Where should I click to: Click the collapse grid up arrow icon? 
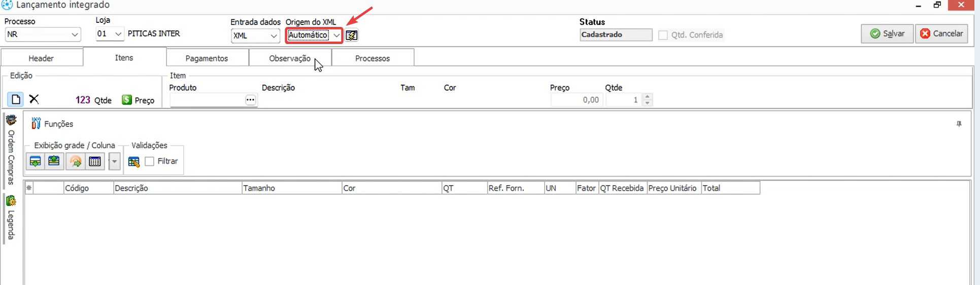tap(54, 161)
